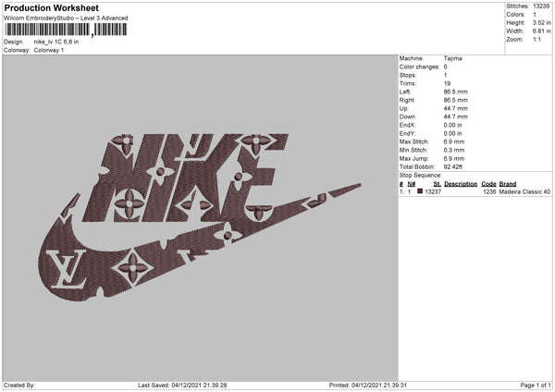Click the Madeira Classic 40 brand entry
The height and width of the screenshot is (392, 555).
524,191
